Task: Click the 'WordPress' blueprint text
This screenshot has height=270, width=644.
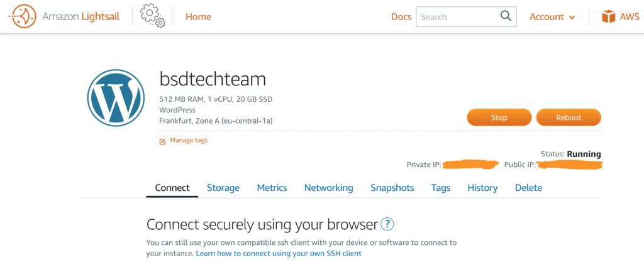Action: pyautogui.click(x=177, y=110)
